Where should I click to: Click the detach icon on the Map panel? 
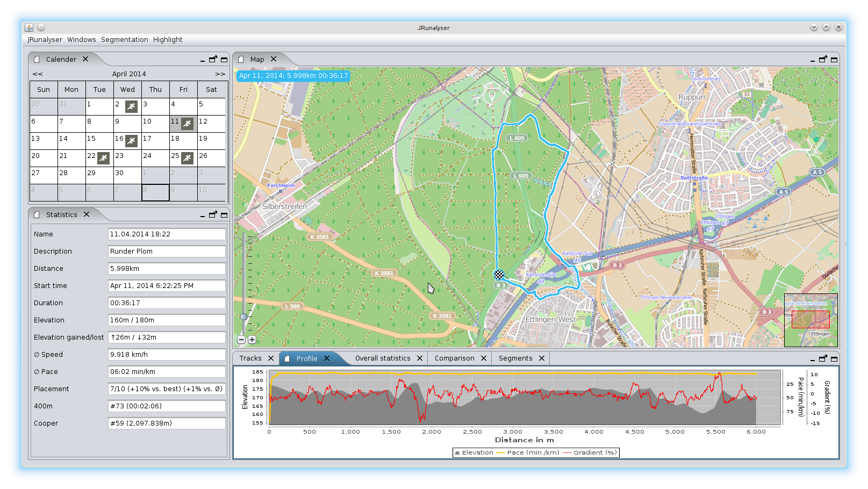tap(823, 59)
